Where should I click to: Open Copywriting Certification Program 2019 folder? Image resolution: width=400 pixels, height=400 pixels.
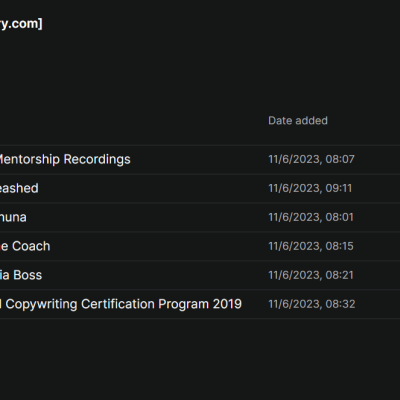click(121, 304)
